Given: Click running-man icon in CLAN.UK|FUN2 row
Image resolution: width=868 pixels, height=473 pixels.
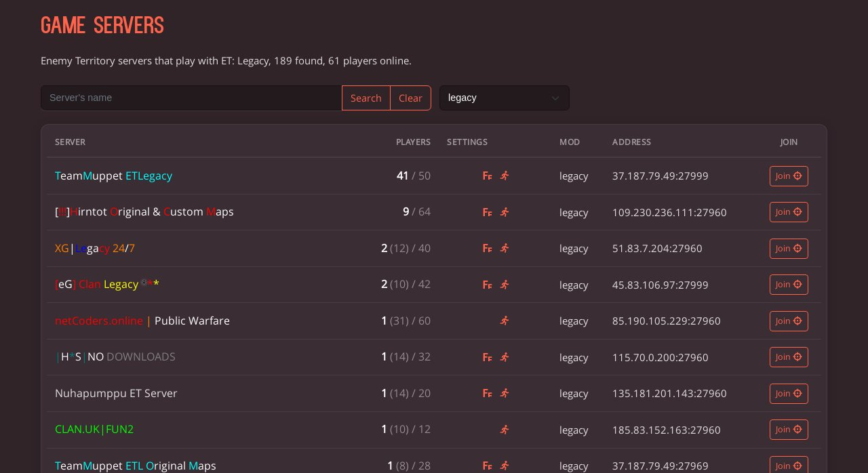Looking at the screenshot, I should point(505,430).
